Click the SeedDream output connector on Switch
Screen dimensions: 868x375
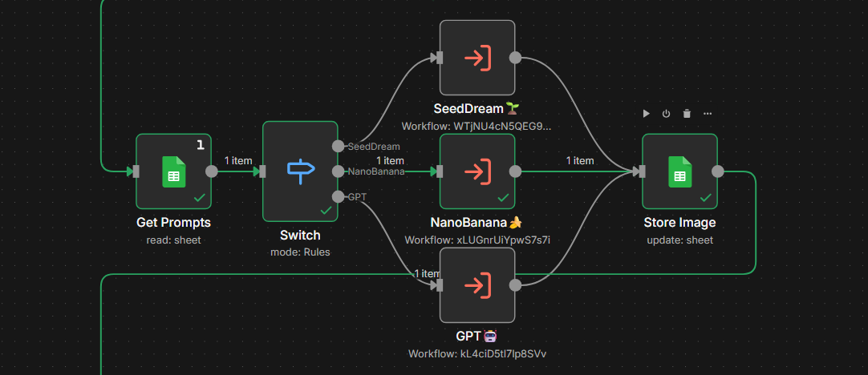click(339, 146)
